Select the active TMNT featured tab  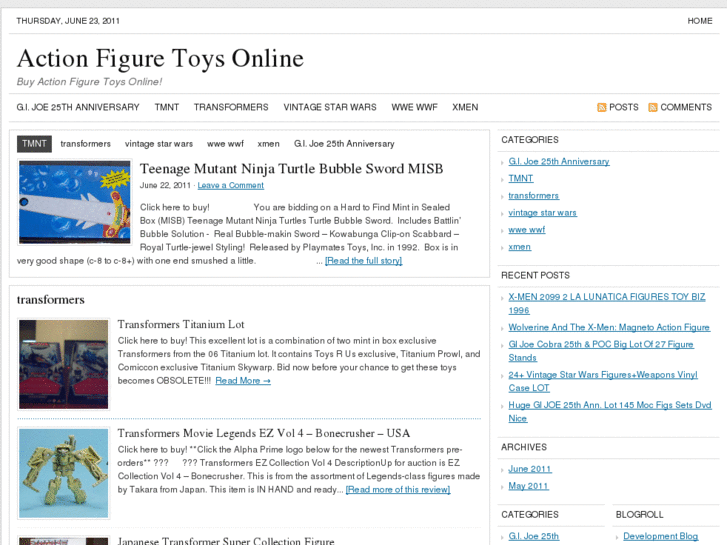coord(34,144)
